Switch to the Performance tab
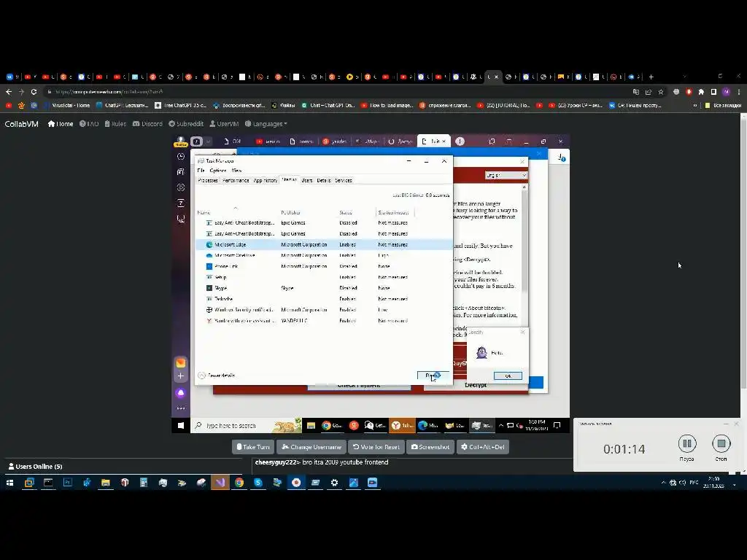This screenshot has height=560, width=747. (236, 181)
